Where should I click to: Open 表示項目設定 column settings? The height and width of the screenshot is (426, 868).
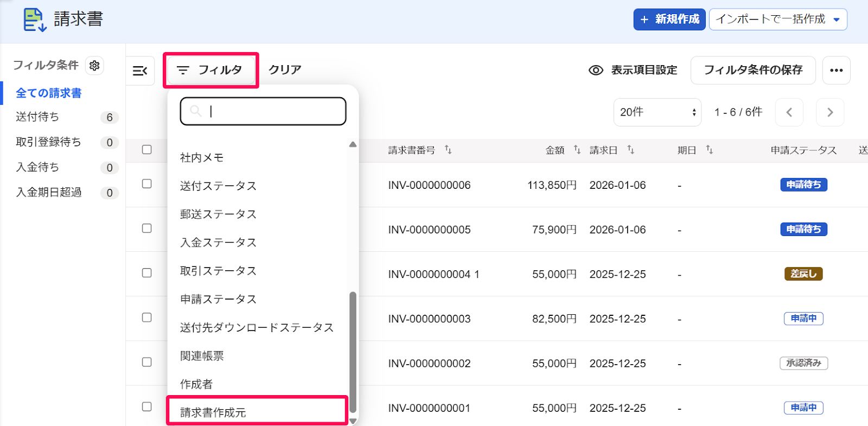point(633,70)
